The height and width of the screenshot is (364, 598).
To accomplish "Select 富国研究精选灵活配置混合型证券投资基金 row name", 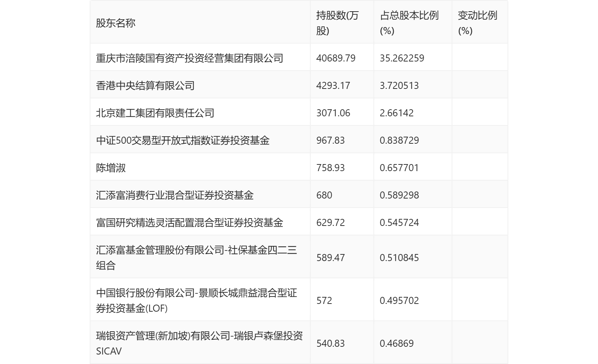I will pyautogui.click(x=190, y=222).
